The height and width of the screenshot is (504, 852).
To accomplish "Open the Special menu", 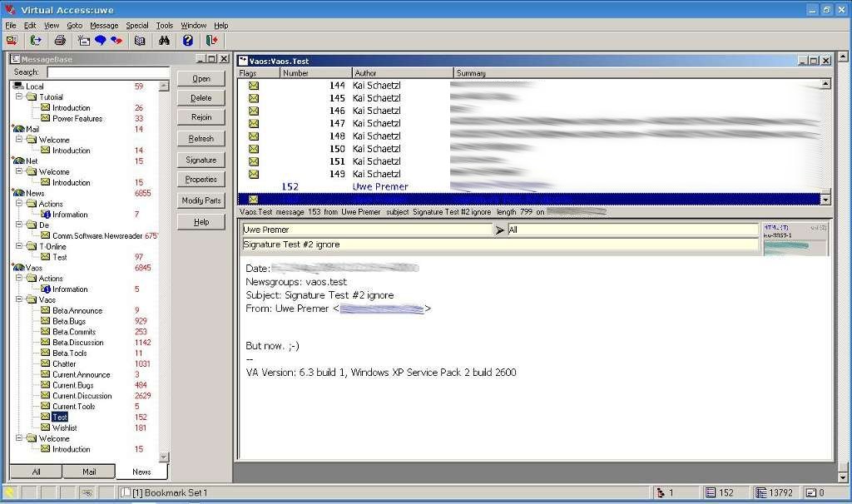I will 137,26.
